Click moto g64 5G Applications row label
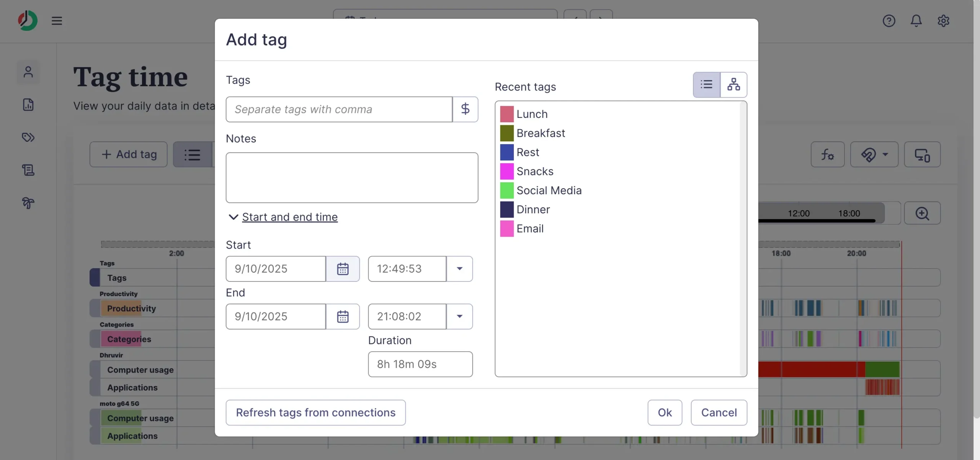This screenshot has width=980, height=460. (x=132, y=436)
